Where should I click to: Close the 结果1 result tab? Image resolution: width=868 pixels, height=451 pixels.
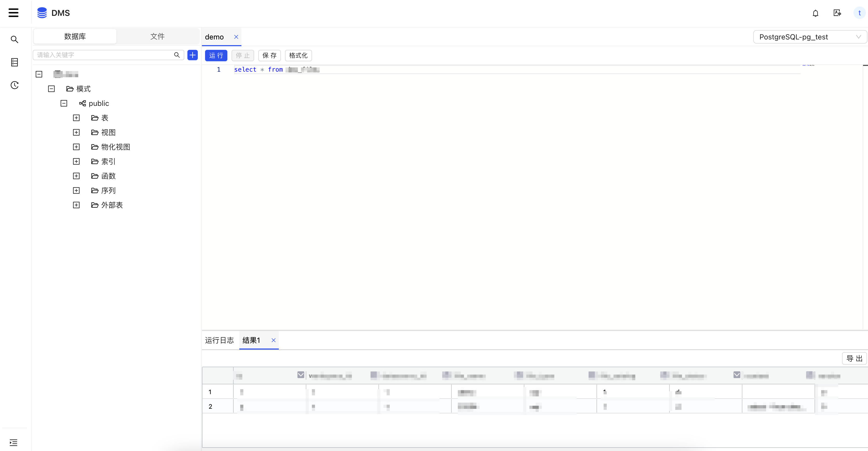coord(273,340)
